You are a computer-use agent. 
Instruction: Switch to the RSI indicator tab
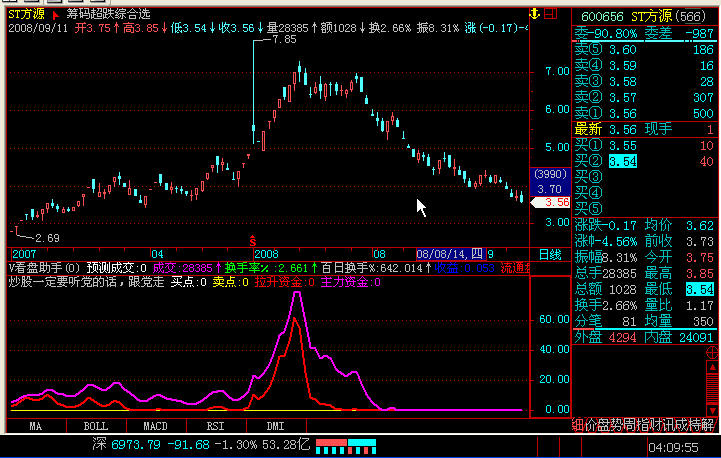click(x=215, y=426)
